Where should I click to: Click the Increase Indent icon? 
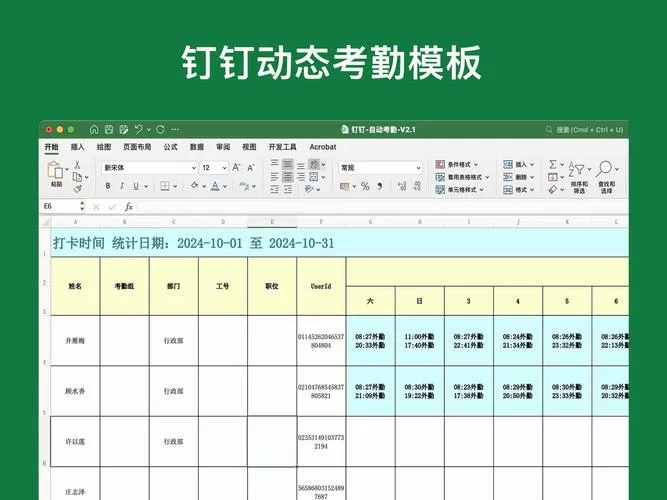coord(288,189)
